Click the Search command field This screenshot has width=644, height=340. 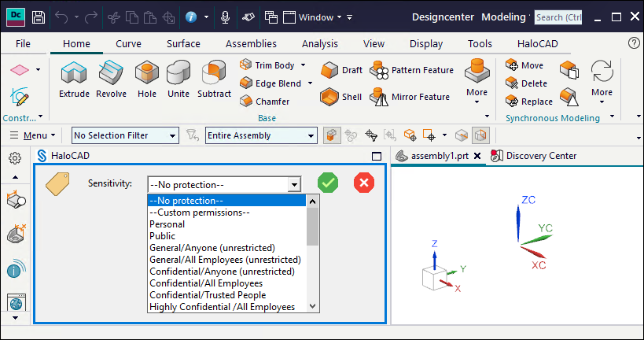(x=558, y=17)
